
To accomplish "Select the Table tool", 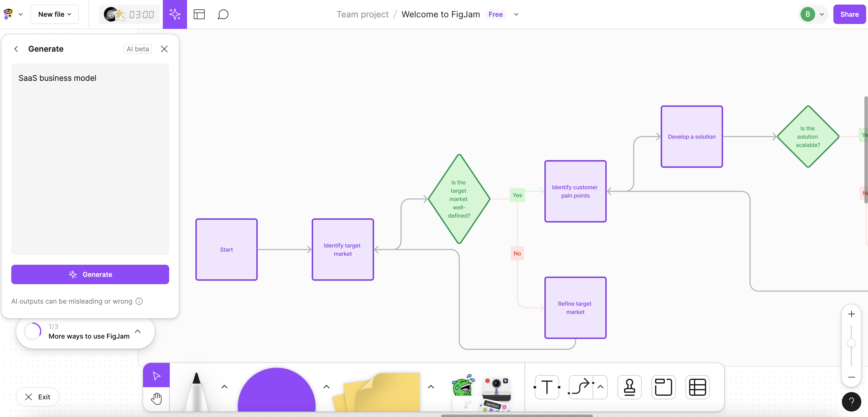I will pyautogui.click(x=697, y=387).
